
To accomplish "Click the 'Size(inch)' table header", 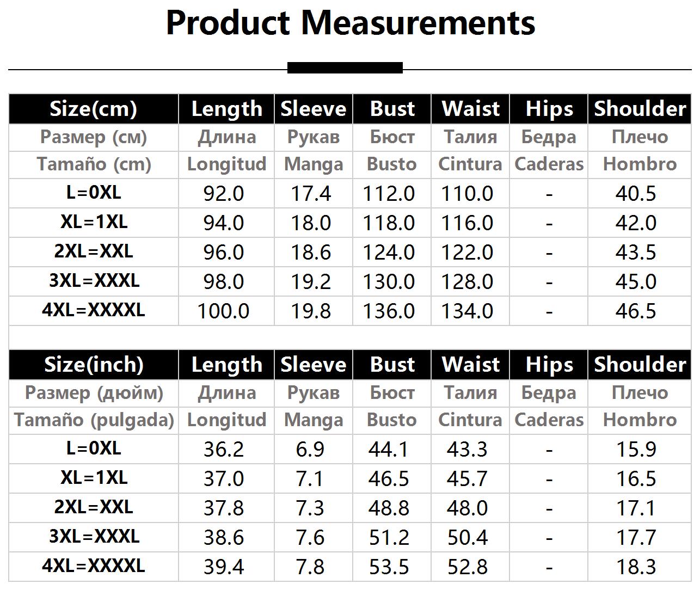I will pyautogui.click(x=93, y=365).
